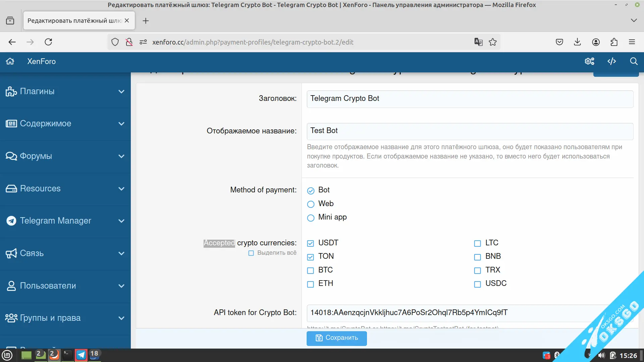Open the admin panel search icon

pos(634,61)
